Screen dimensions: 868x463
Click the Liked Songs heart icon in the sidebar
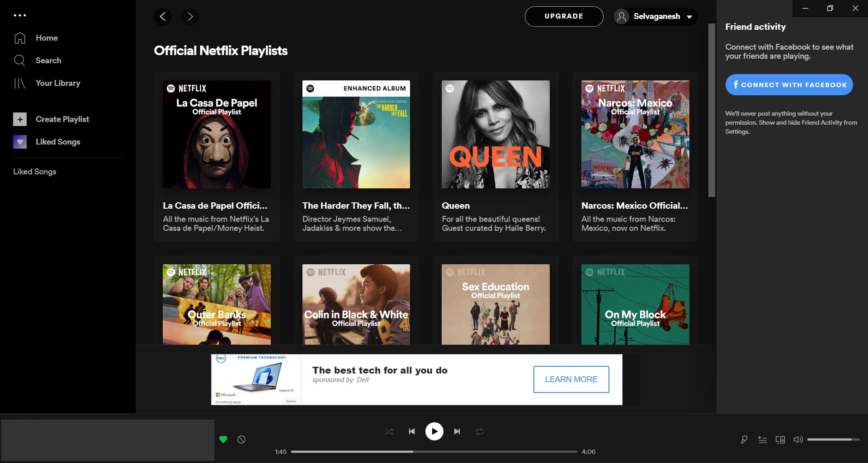click(x=20, y=142)
